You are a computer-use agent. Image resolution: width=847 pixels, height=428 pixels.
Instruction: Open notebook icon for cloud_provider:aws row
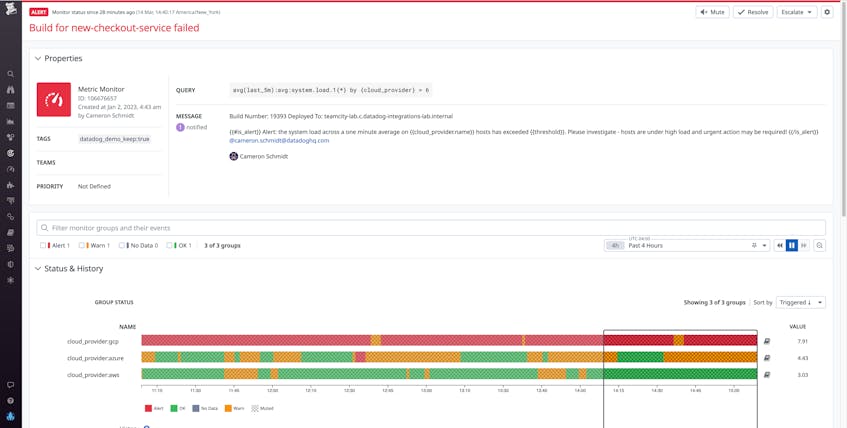767,374
